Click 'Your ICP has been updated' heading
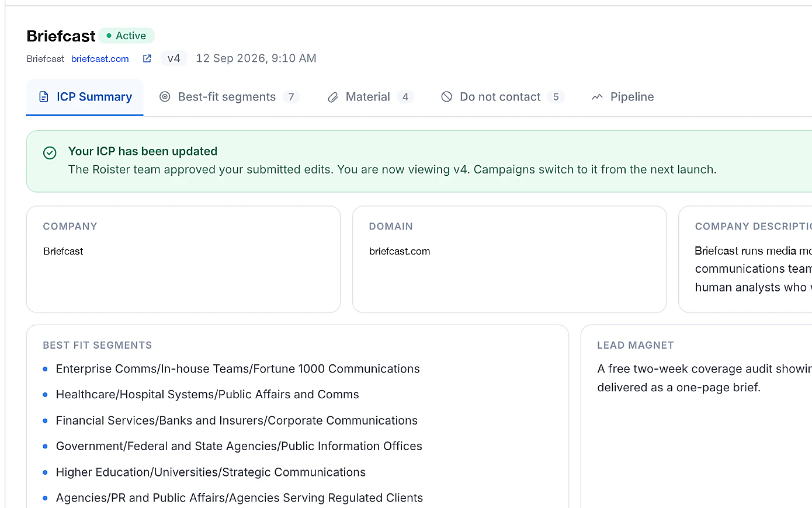Image resolution: width=812 pixels, height=508 pixels. coord(143,151)
